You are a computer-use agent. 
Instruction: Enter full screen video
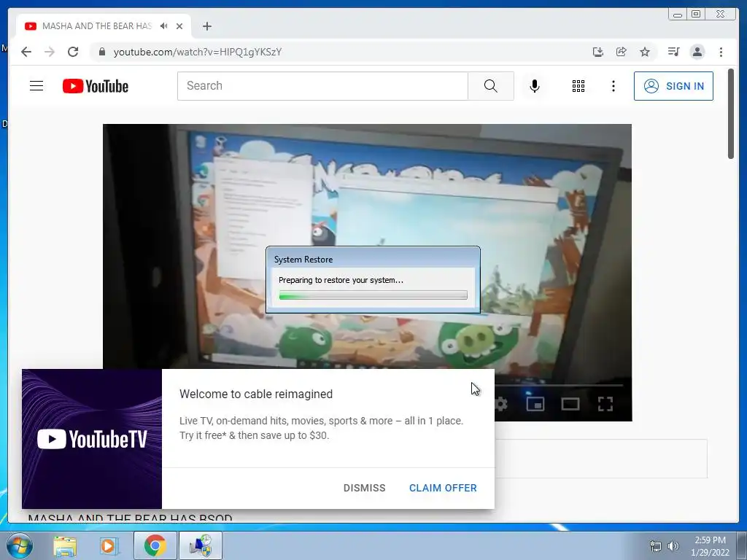point(605,404)
